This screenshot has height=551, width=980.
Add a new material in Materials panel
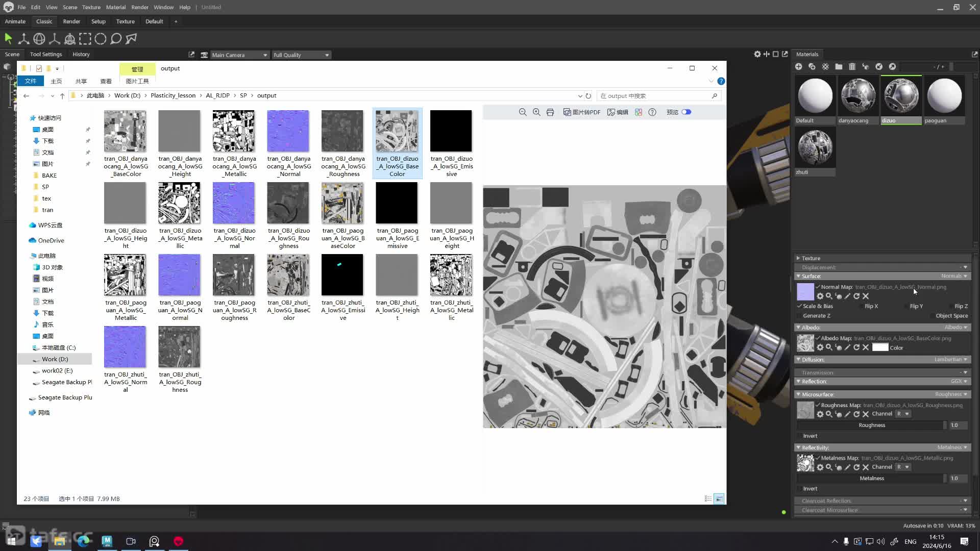[x=799, y=66]
